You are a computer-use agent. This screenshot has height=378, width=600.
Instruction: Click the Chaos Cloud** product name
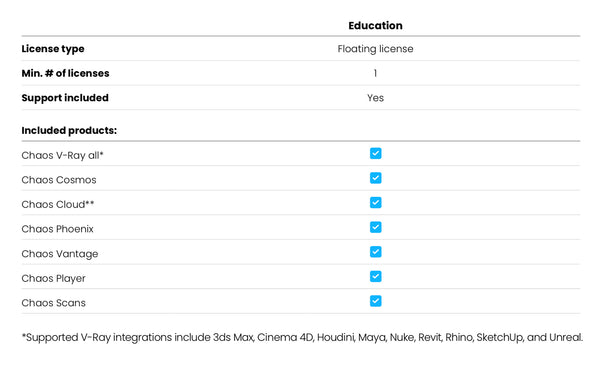point(58,204)
